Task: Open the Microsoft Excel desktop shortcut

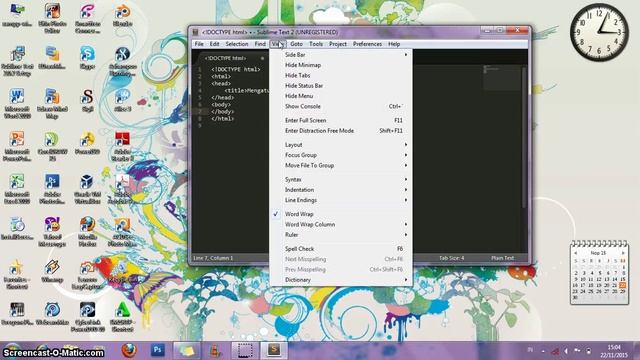Action: (17, 189)
